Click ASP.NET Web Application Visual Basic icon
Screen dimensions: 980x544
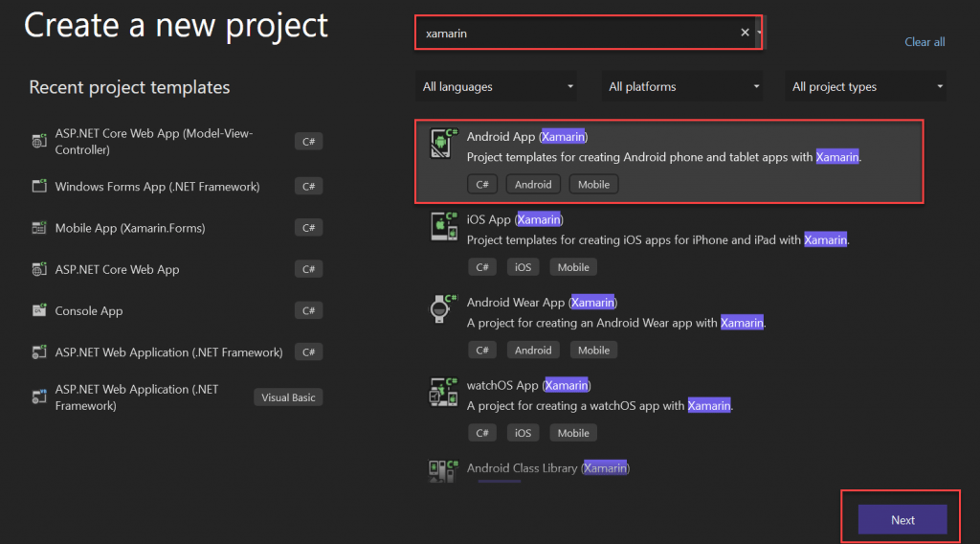(38, 397)
